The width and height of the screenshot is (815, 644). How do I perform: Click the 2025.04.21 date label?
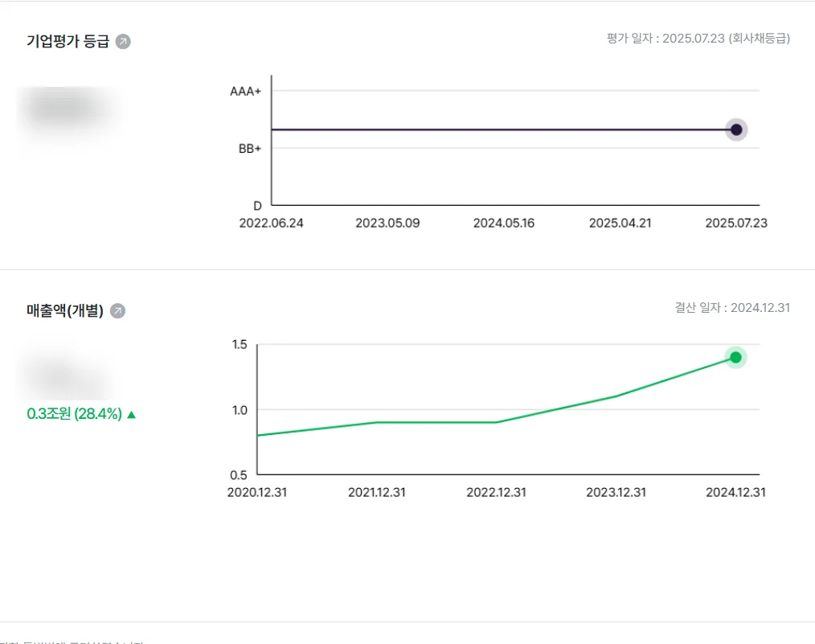tap(620, 223)
